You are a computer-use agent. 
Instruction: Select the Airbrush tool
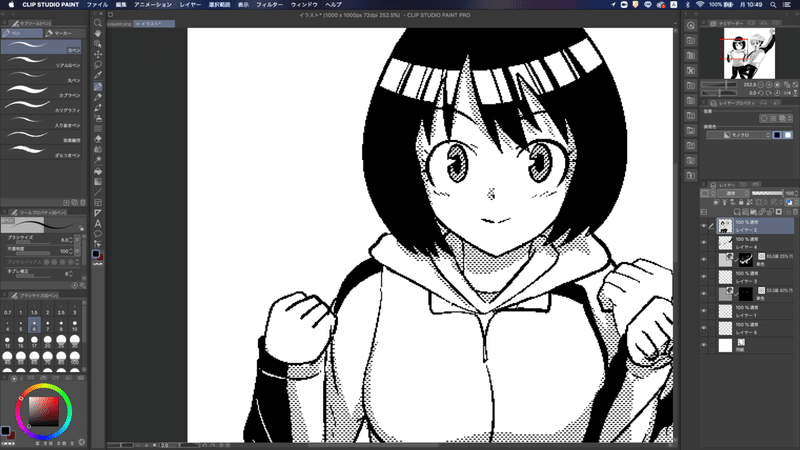point(97,118)
